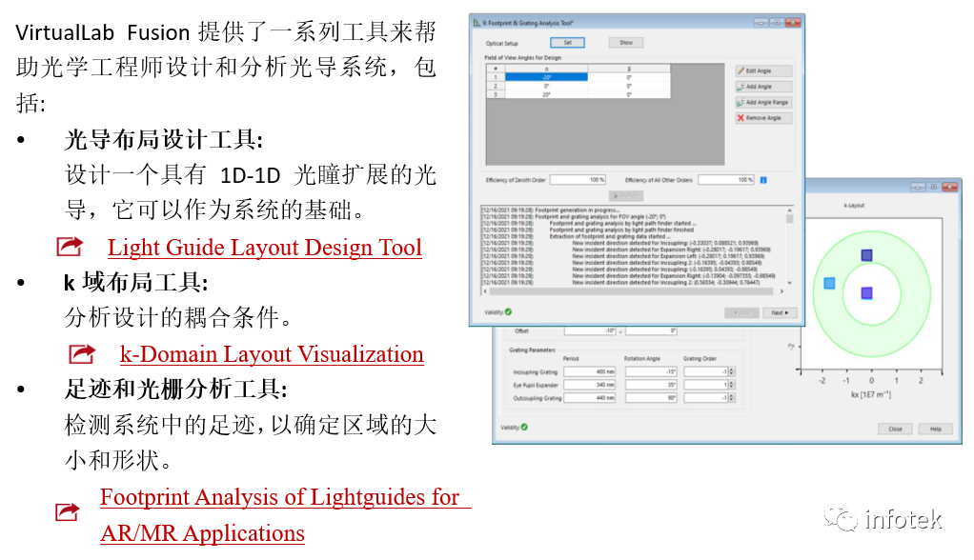Increment the Incoupling Grating order stepper
Image resolution: width=974 pixels, height=560 pixels.
[730, 369]
